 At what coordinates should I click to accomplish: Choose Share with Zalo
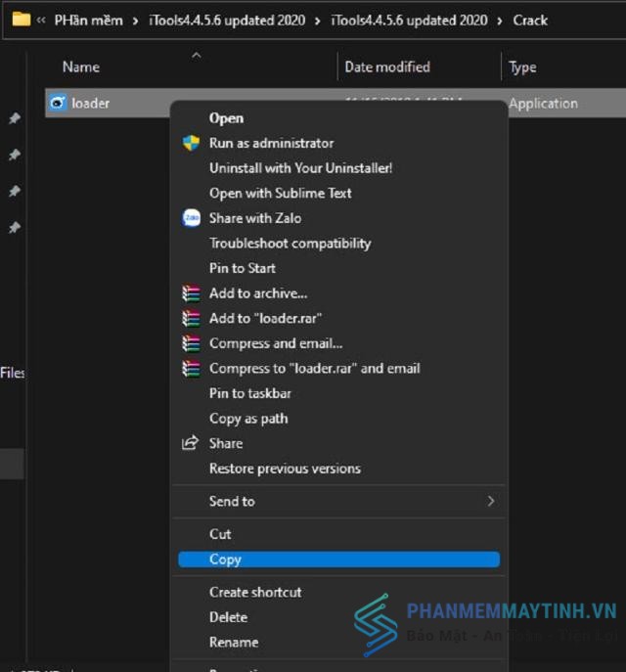pyautogui.click(x=255, y=218)
